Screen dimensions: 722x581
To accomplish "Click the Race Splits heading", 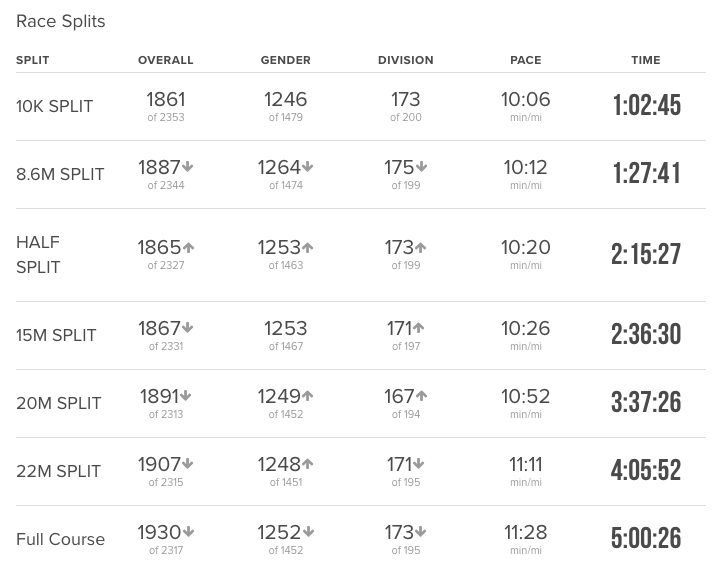I will (x=61, y=21).
